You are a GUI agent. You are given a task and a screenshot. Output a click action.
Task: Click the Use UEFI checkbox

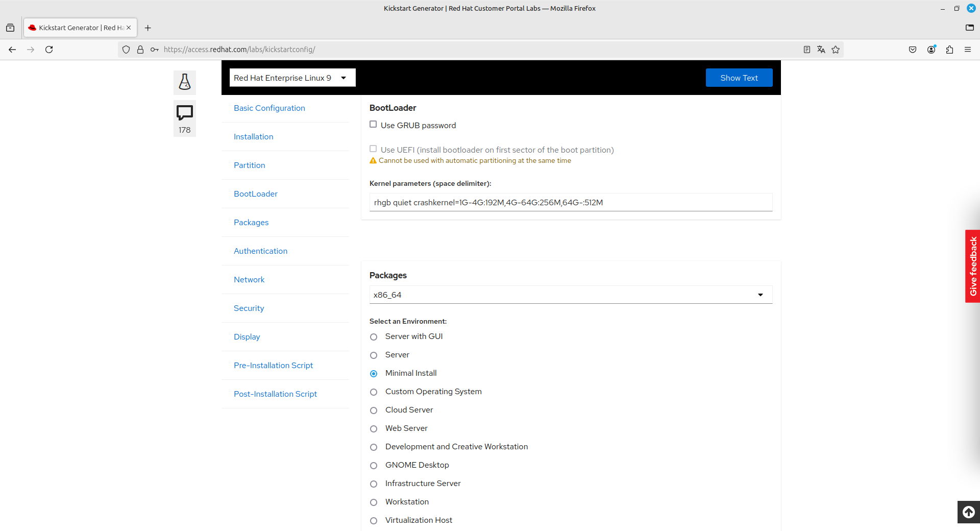point(373,149)
